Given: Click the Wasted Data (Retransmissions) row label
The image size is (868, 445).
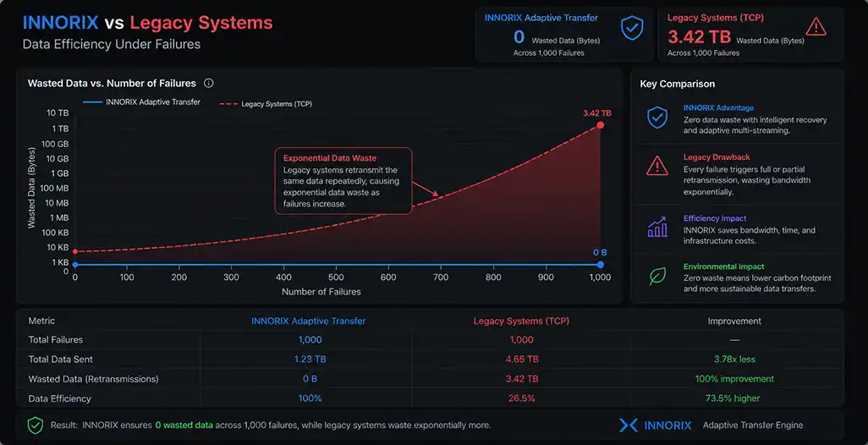Looking at the screenshot, I should pyautogui.click(x=93, y=378).
